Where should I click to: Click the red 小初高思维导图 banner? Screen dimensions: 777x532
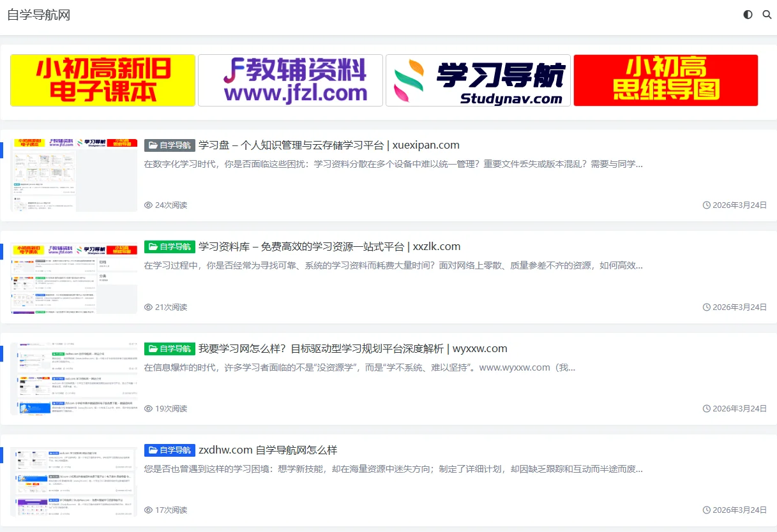[665, 80]
